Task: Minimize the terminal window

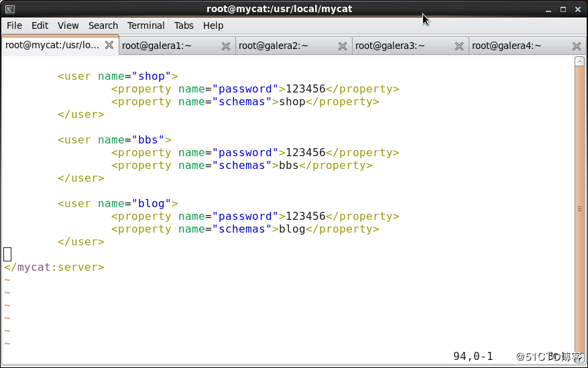Action: click(x=548, y=10)
